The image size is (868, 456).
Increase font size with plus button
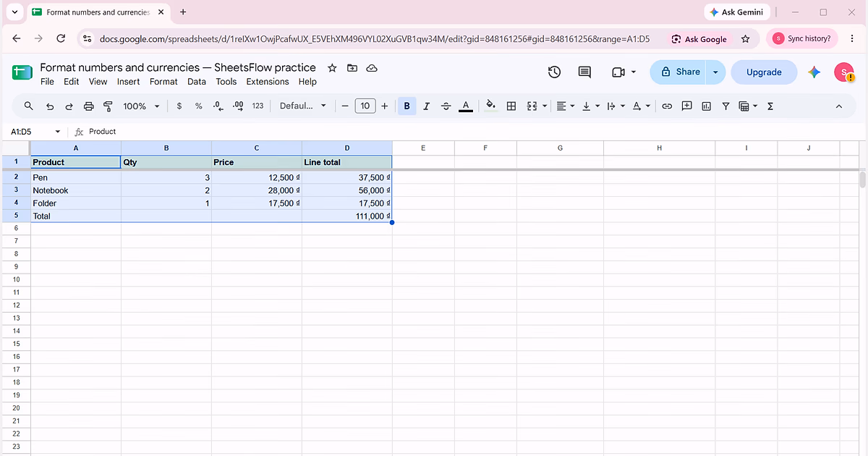click(384, 106)
